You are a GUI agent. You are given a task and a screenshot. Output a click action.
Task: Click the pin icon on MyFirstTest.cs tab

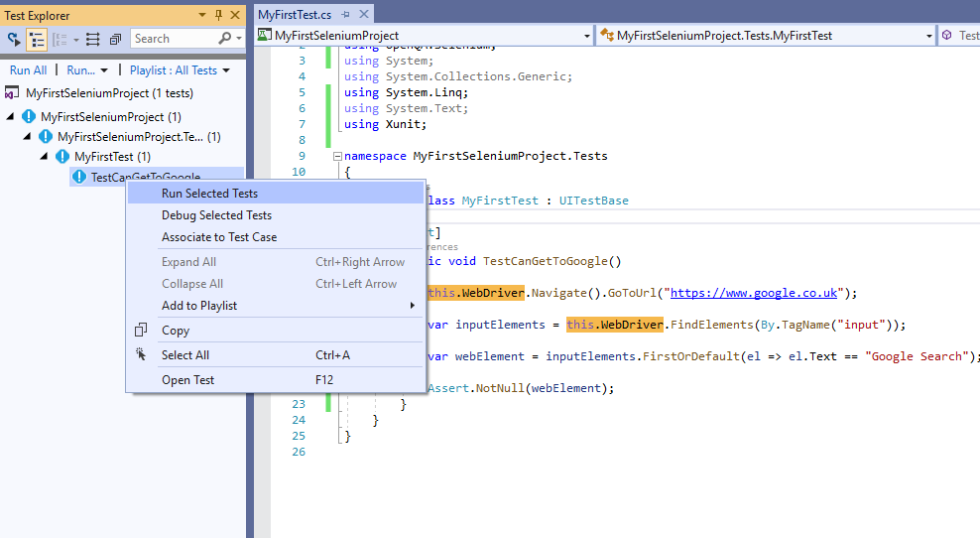(344, 15)
